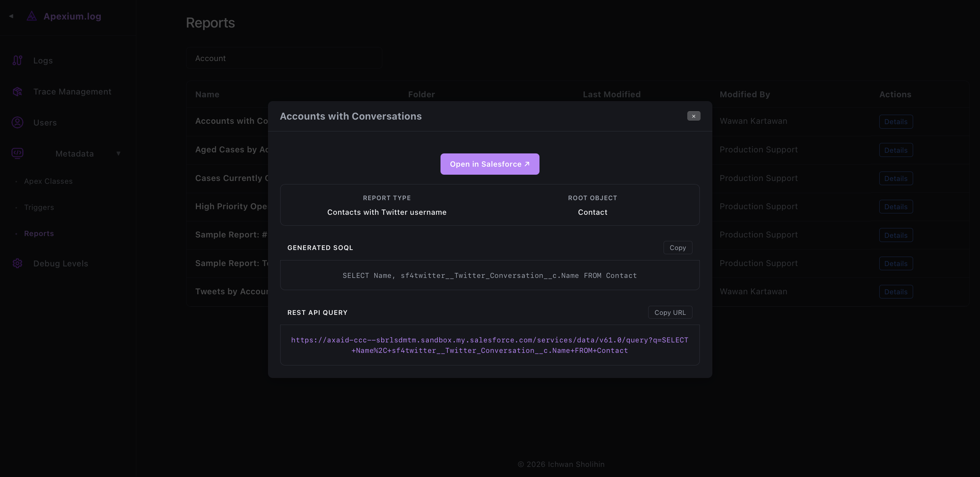Click the Contact root object value
980x477 pixels.
592,212
